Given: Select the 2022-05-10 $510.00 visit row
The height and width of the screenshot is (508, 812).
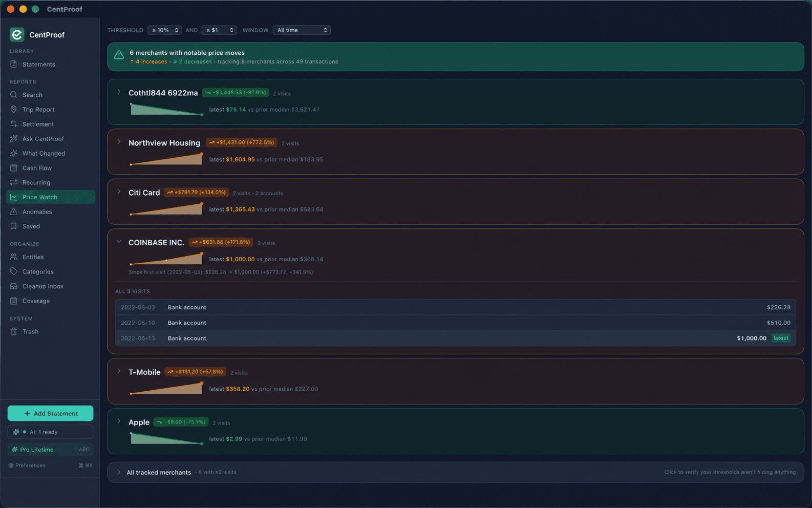Looking at the screenshot, I should 456,323.
